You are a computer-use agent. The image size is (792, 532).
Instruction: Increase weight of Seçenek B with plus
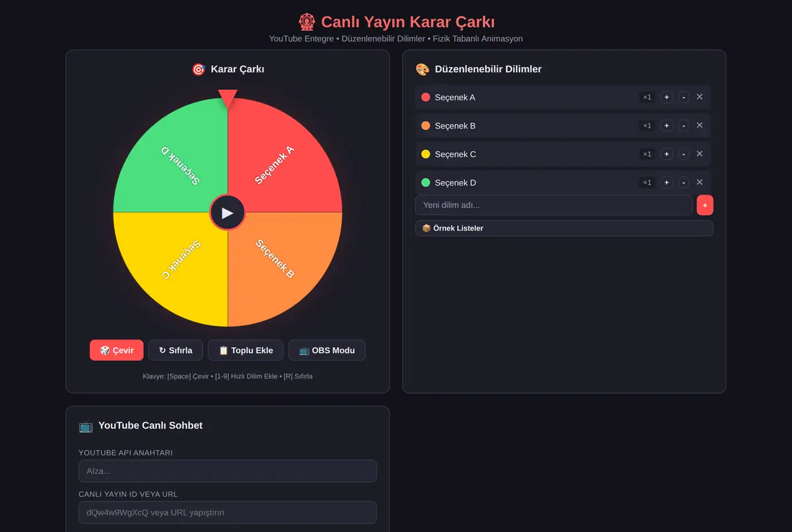667,125
